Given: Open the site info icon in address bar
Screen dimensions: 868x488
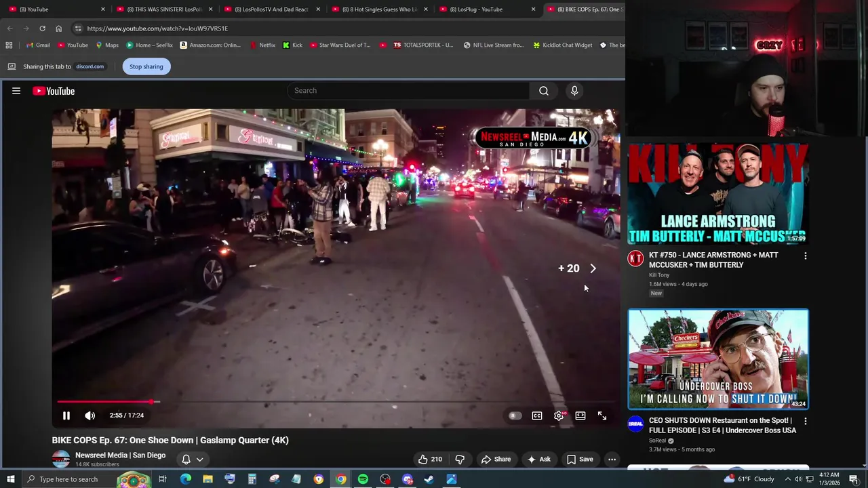Looking at the screenshot, I should pos(78,28).
